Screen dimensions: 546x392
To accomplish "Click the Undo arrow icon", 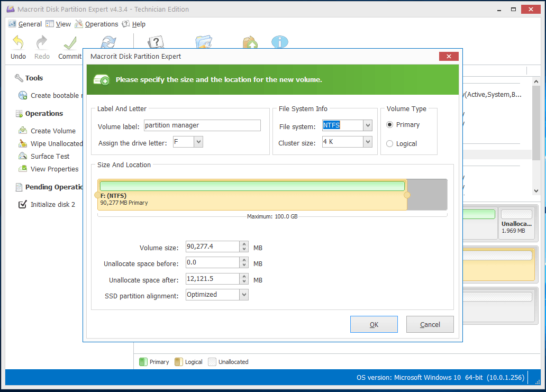I will coord(18,42).
